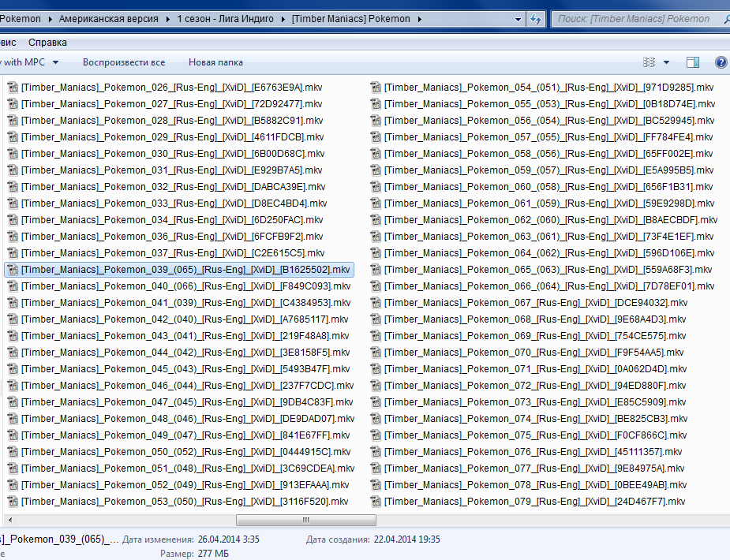Expand arrow after '[Timber Maniacs] Pokemon' breadcrumb
The width and height of the screenshot is (730, 560).
(420, 20)
